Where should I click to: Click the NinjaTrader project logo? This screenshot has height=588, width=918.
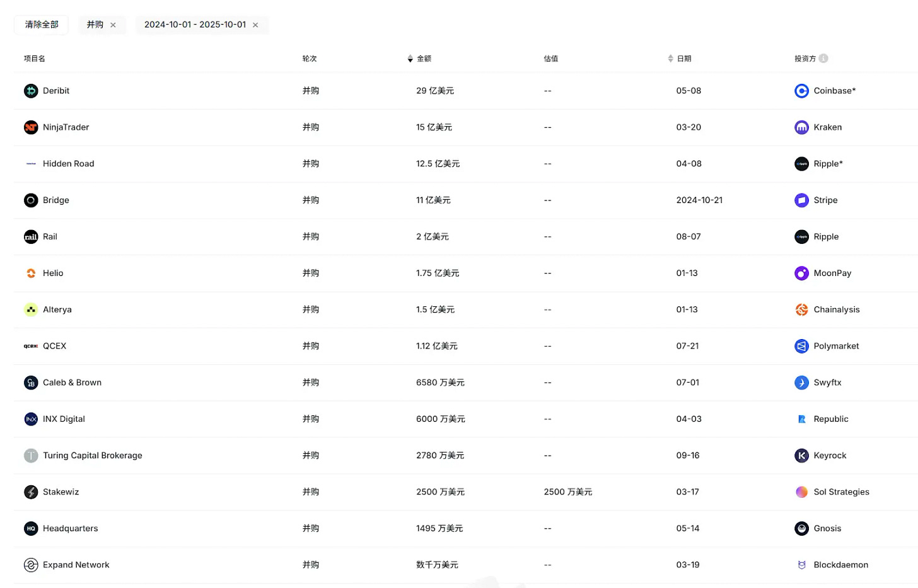click(31, 127)
